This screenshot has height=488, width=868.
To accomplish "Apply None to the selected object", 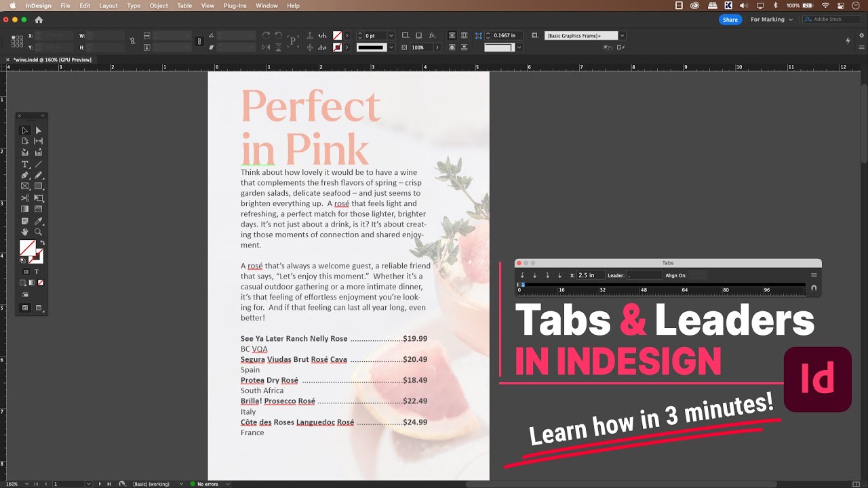I will click(x=41, y=283).
